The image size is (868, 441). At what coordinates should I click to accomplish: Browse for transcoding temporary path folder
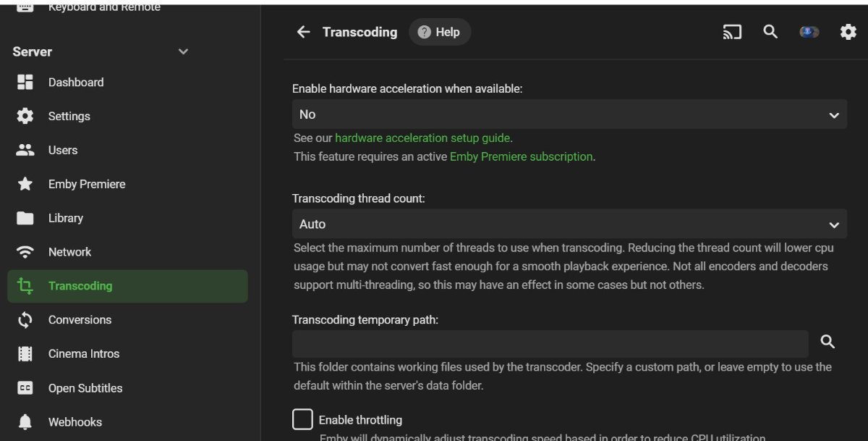(x=827, y=342)
